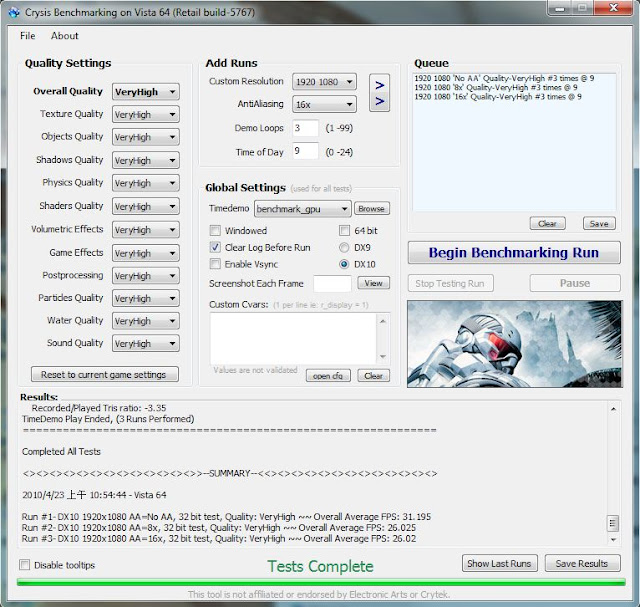
Task: Click the Results scrollbar up arrow
Action: point(613,409)
